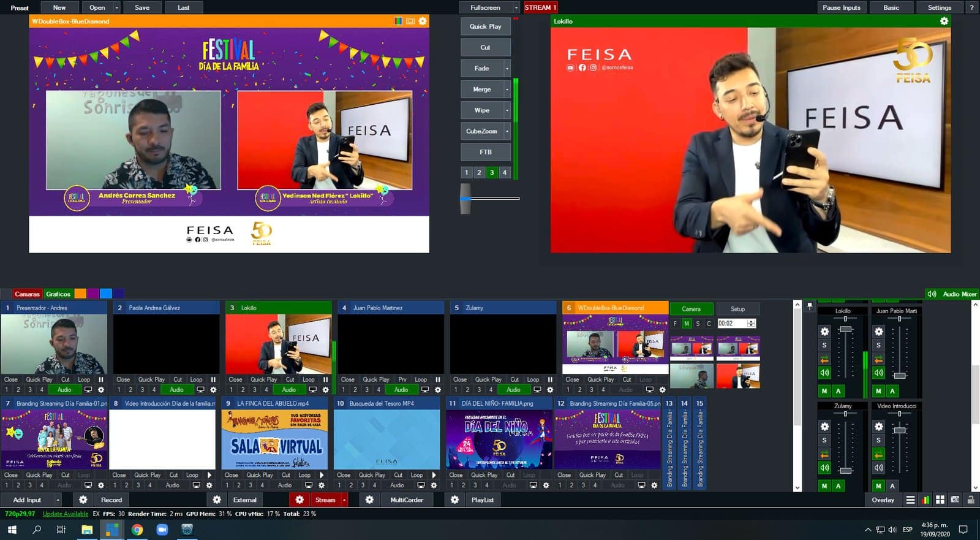The image size is (980, 540).
Task: Open Lokillo audio channel settings gear
Action: pyautogui.click(x=824, y=332)
